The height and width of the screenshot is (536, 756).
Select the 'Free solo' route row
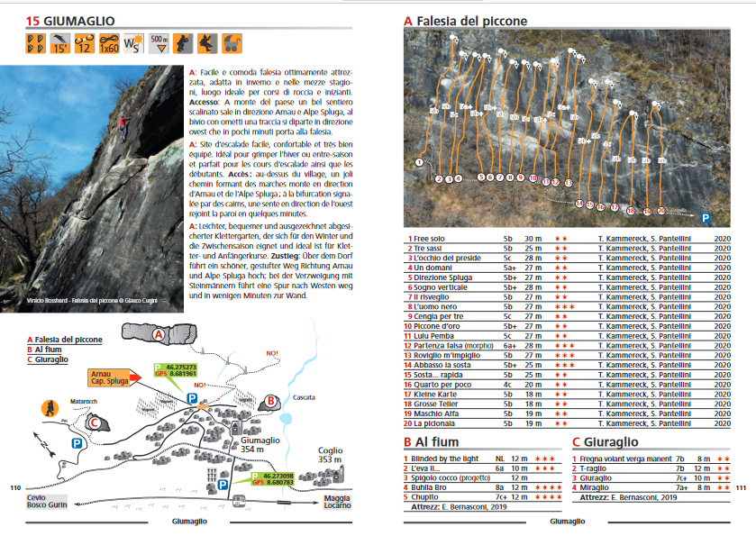coord(567,239)
